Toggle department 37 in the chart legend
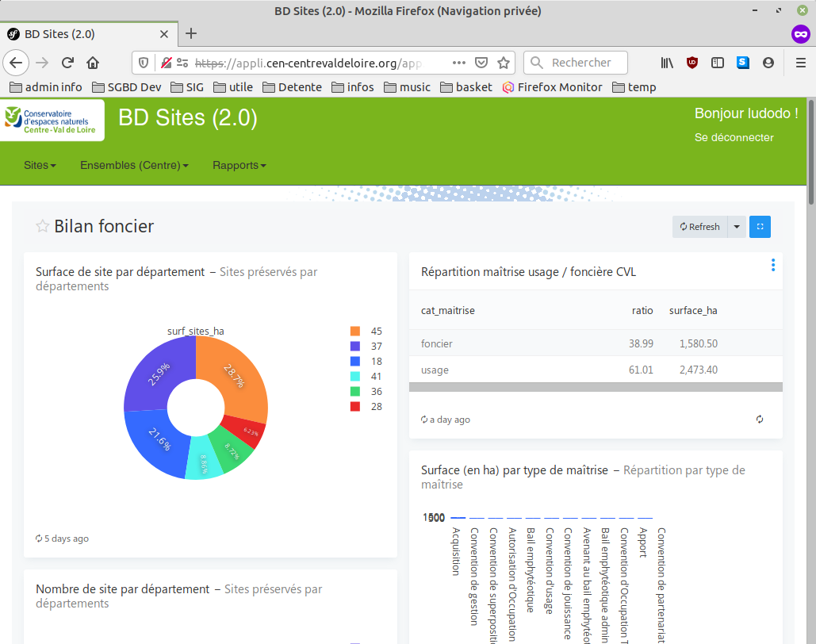The height and width of the screenshot is (644, 816). (x=365, y=346)
